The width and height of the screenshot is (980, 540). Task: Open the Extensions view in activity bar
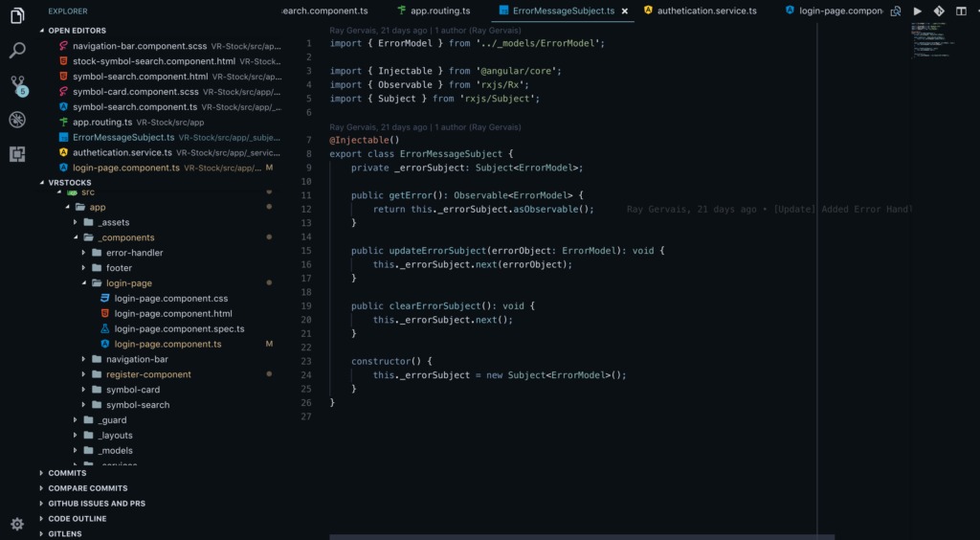(x=17, y=154)
